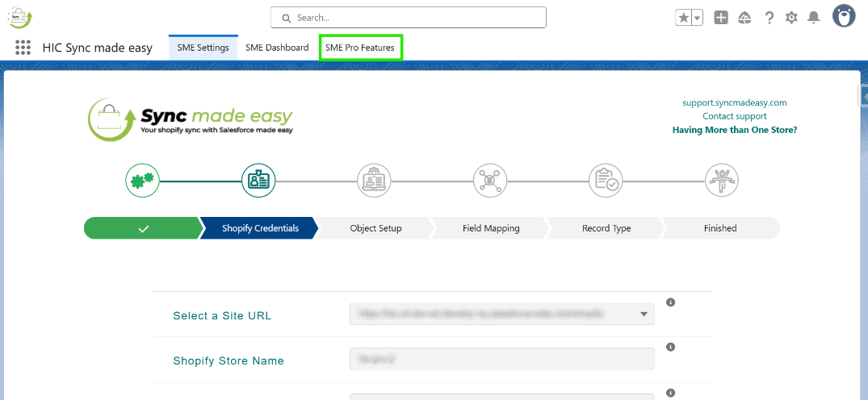This screenshot has height=400, width=868.
Task: Click the Sync made easy app logo
Action: pos(20,17)
